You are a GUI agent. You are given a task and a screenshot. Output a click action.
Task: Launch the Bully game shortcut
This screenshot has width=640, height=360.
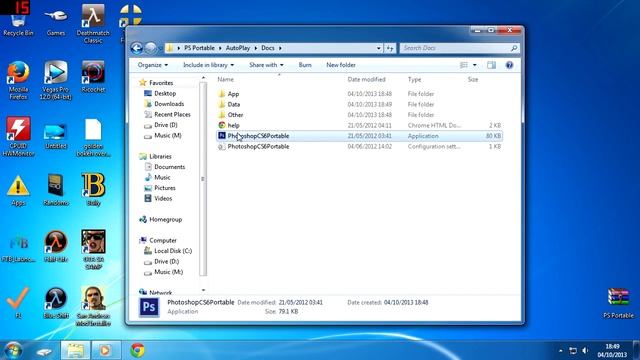(93, 189)
